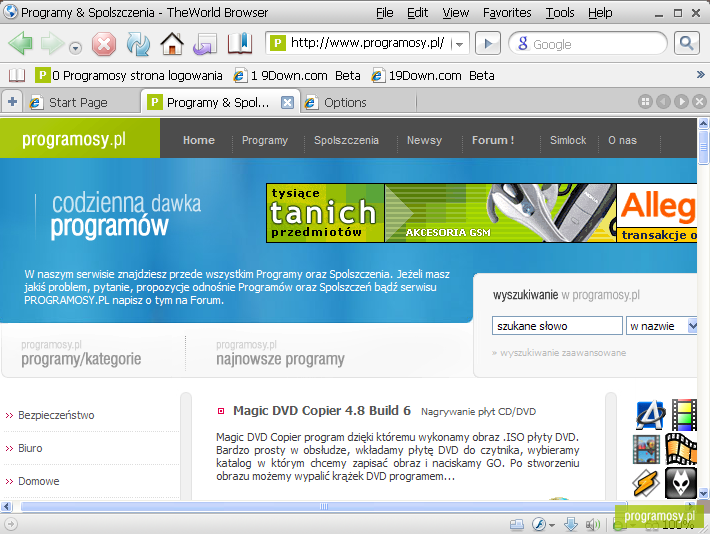Open the Home site navigation link
This screenshot has width=710, height=534.
tap(199, 140)
